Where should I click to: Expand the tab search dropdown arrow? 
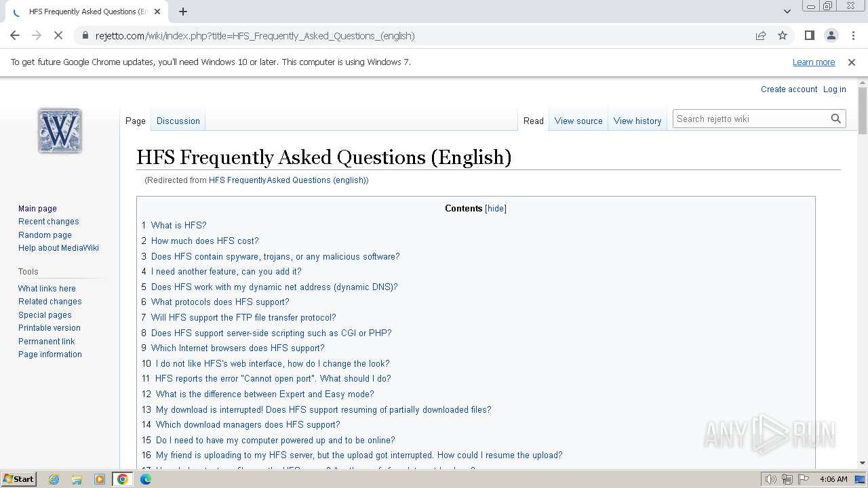(787, 12)
